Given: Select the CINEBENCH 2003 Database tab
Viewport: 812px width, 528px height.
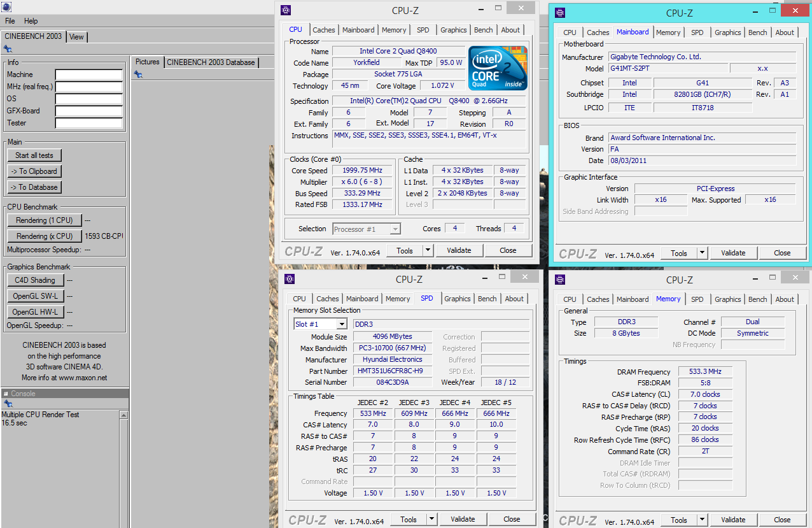Looking at the screenshot, I should [x=211, y=62].
